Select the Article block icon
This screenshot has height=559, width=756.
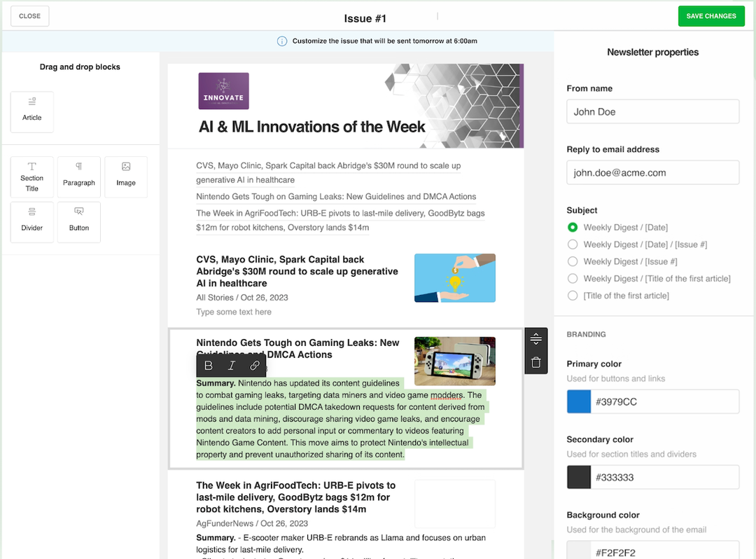[31, 111]
